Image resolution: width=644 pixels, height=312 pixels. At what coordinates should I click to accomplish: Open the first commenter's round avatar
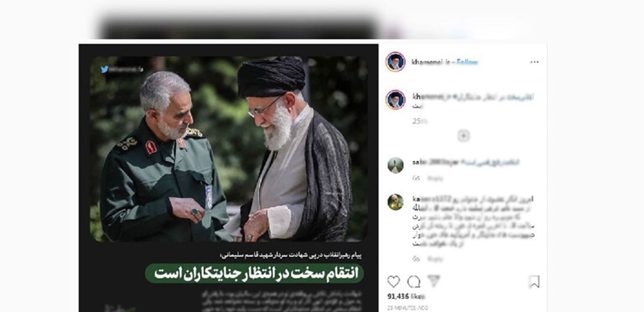coord(395,165)
